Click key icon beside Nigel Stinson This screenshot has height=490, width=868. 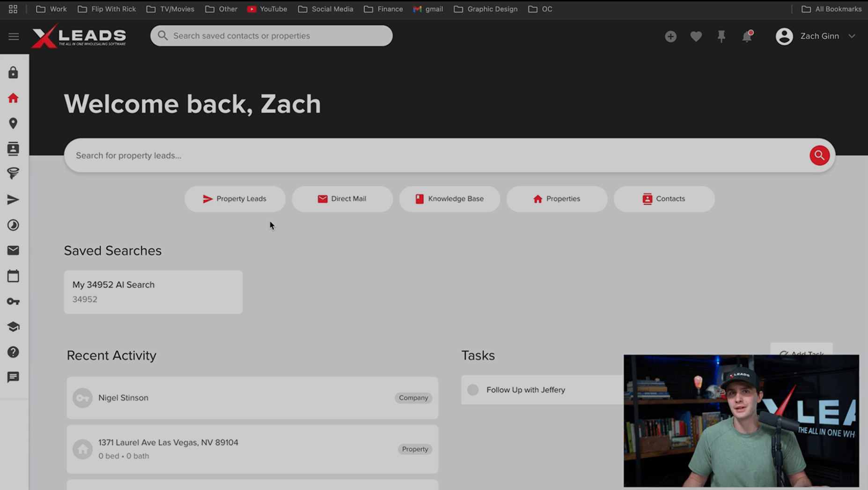click(x=82, y=398)
